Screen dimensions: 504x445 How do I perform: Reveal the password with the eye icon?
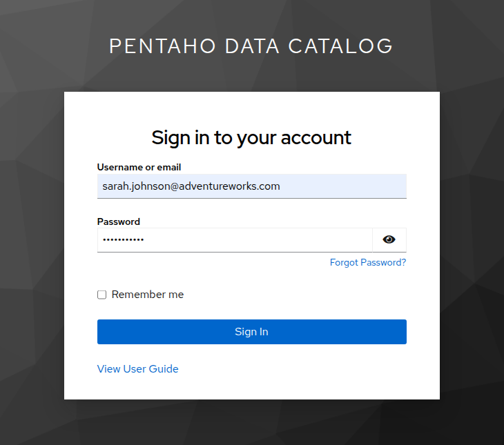click(x=389, y=240)
